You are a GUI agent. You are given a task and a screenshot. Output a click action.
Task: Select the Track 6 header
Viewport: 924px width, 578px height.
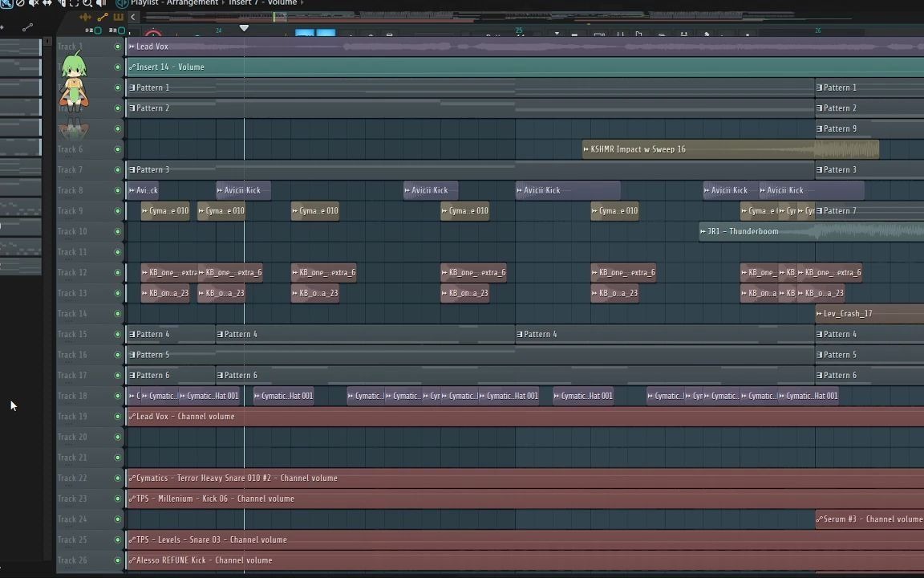coord(90,149)
